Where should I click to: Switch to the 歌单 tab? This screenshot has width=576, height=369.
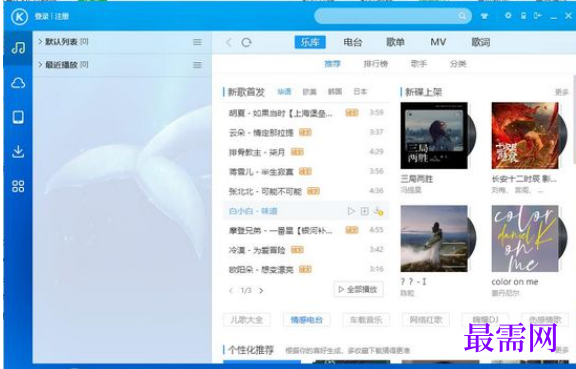click(x=395, y=42)
